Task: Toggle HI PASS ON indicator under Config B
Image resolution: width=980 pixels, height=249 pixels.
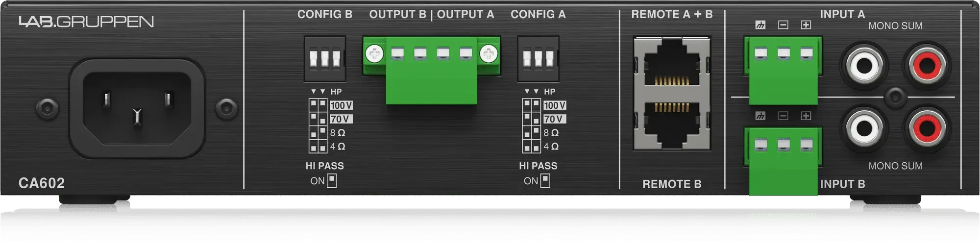Action: tap(332, 181)
